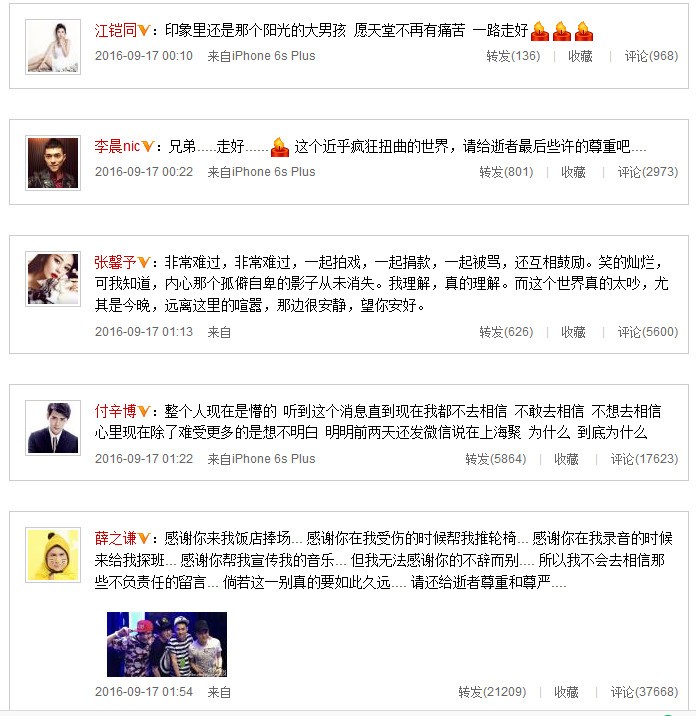
Task: Click 转发(5864) on 付辛博's post
Action: [496, 459]
